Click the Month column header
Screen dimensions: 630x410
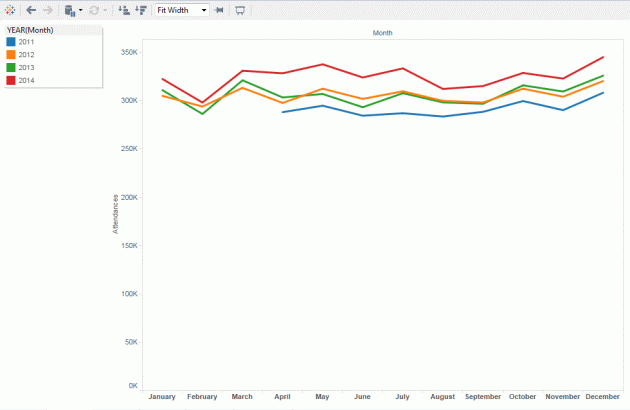point(382,33)
